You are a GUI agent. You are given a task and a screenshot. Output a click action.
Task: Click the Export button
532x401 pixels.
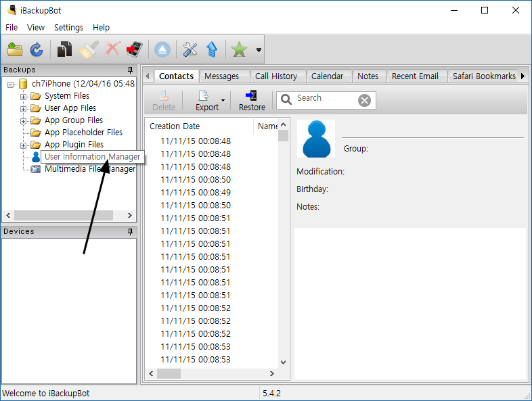[x=207, y=101]
